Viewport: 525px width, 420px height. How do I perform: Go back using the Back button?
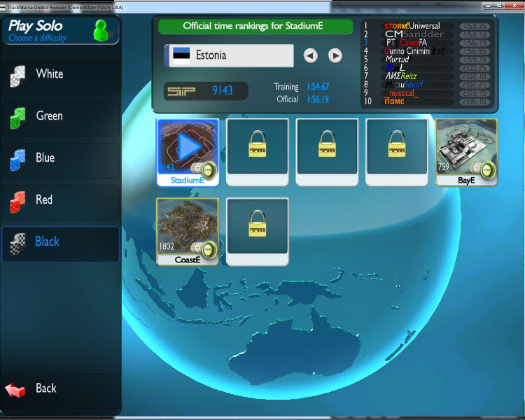pyautogui.click(x=46, y=388)
